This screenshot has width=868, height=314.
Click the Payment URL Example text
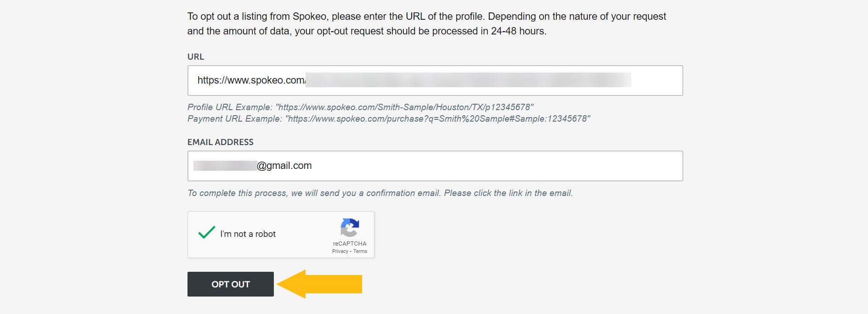pos(390,118)
